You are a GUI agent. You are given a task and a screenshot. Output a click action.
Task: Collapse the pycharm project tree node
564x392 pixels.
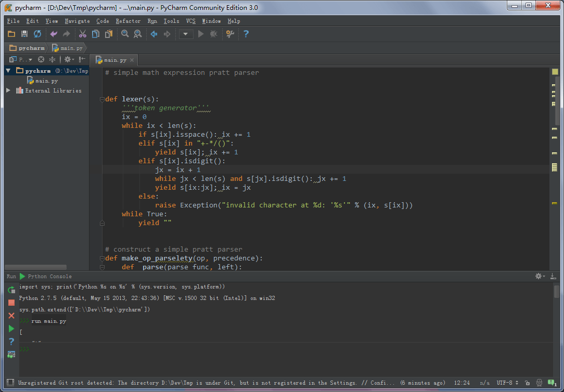click(x=8, y=71)
